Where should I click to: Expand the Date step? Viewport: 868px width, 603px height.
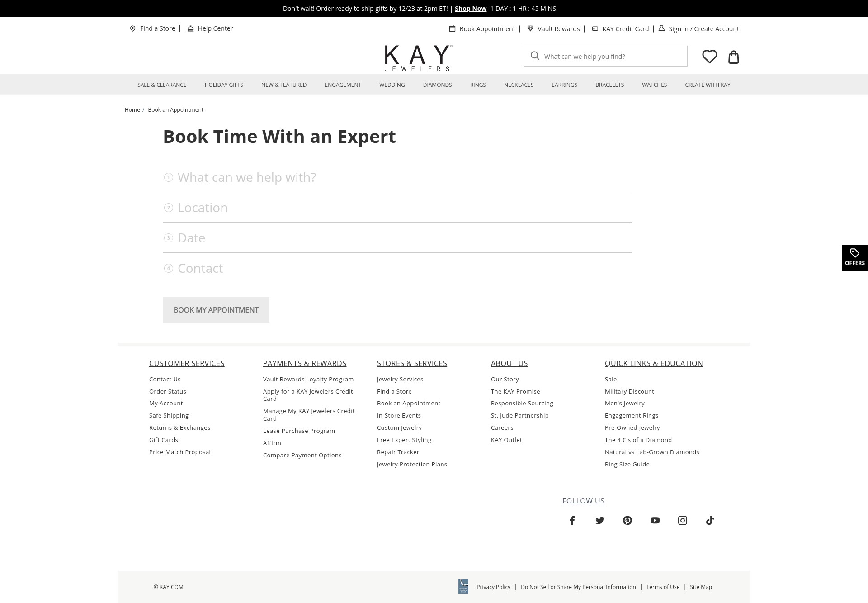point(397,238)
